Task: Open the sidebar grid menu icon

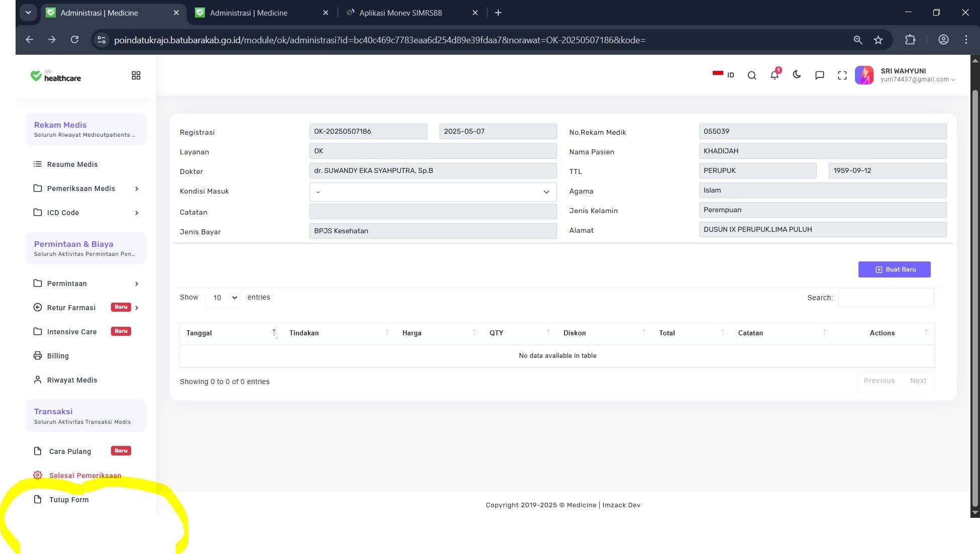Action: [136, 75]
